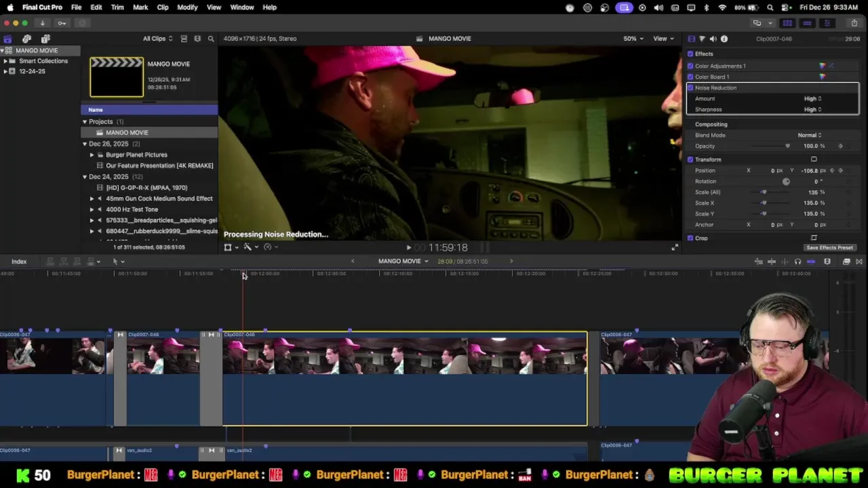868x488 pixels.
Task: Show Crop onscreen controls icon
Action: [x=814, y=238]
